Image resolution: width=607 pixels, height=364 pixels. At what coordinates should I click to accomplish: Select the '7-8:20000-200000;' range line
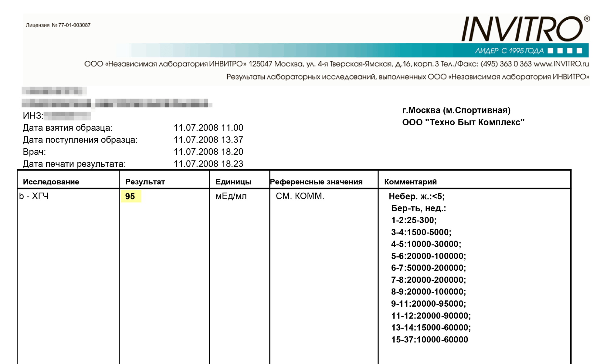pos(429,280)
